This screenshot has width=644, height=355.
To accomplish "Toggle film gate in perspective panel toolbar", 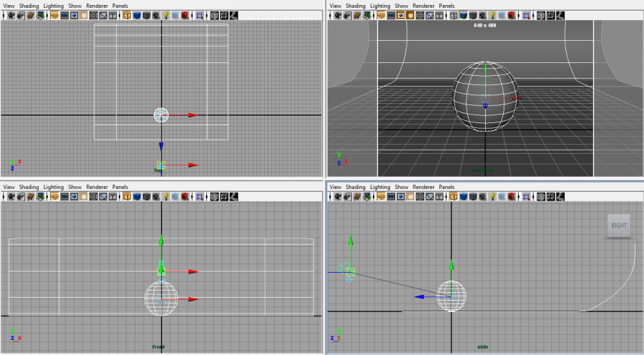I will pos(391,15).
